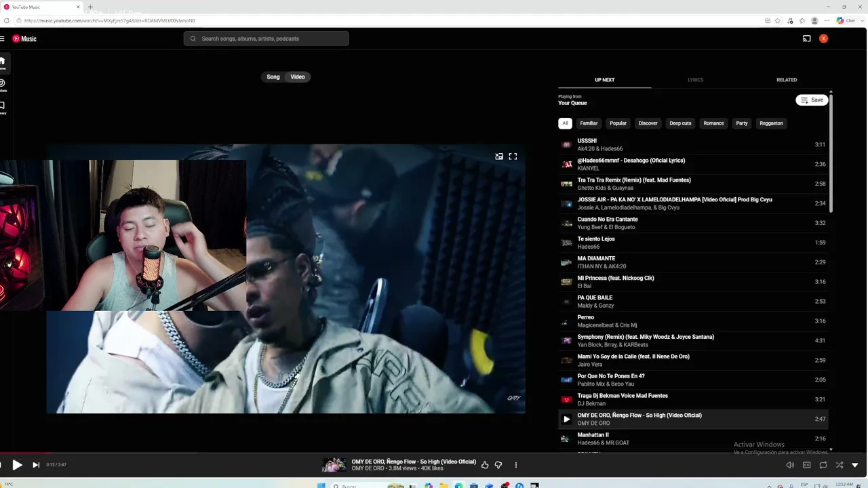Add page to browser favorites (star)

click(x=778, y=20)
